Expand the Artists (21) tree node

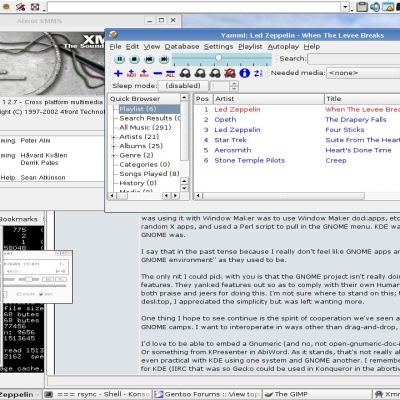(114, 137)
